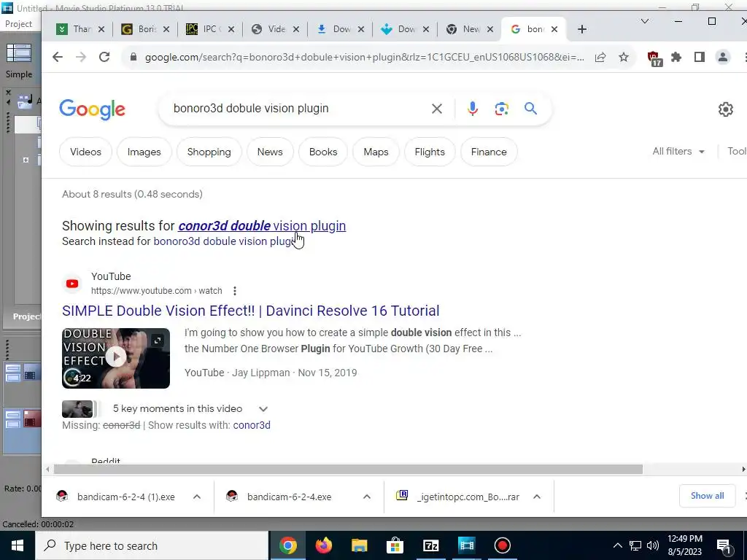Show hidden tray icons with the caret
747x560 pixels.
tap(617, 545)
